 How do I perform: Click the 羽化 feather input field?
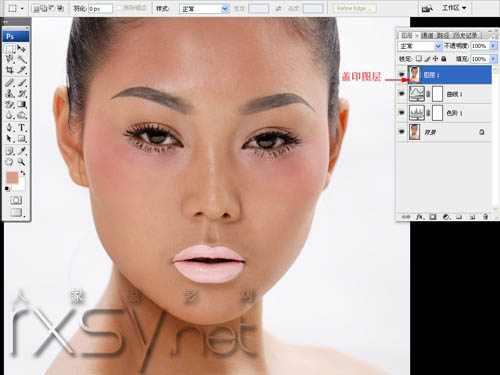click(100, 9)
